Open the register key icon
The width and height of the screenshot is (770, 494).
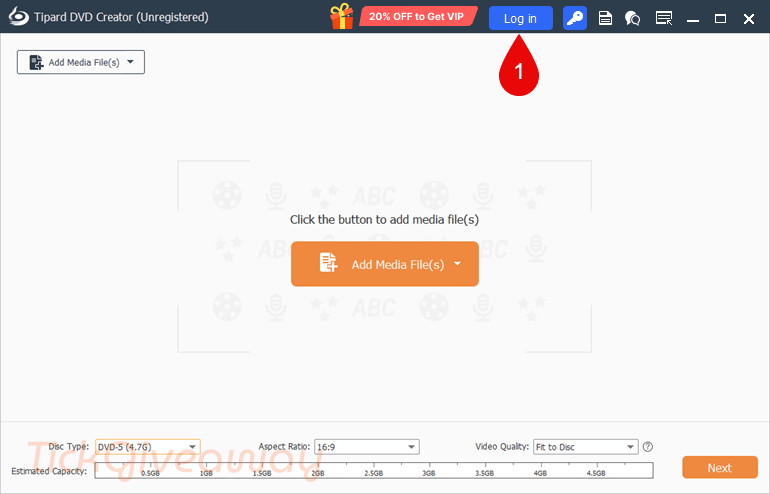(x=575, y=18)
